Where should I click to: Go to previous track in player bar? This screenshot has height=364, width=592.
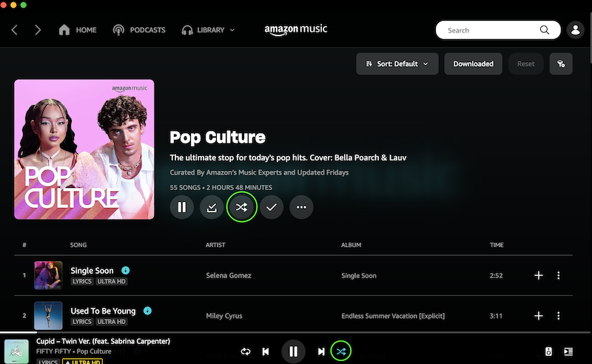tap(266, 351)
